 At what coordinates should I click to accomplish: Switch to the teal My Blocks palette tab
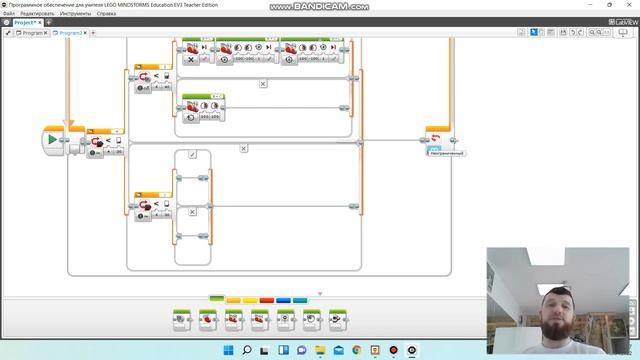(300, 300)
